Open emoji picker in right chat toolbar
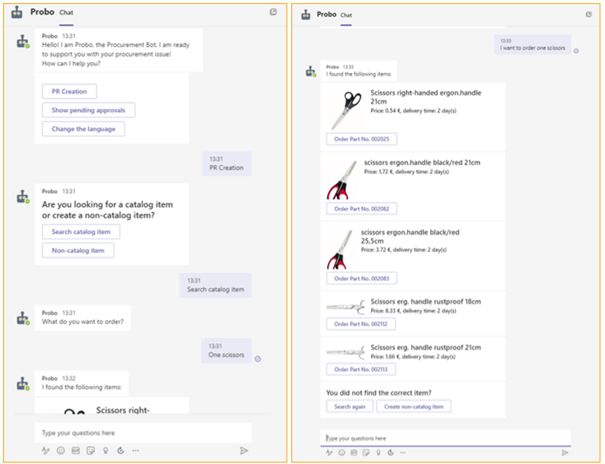The image size is (605, 464). [x=342, y=453]
